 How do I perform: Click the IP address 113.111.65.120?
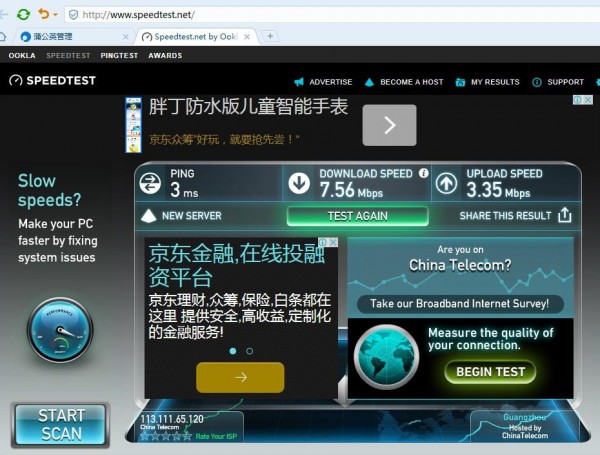pyautogui.click(x=172, y=419)
